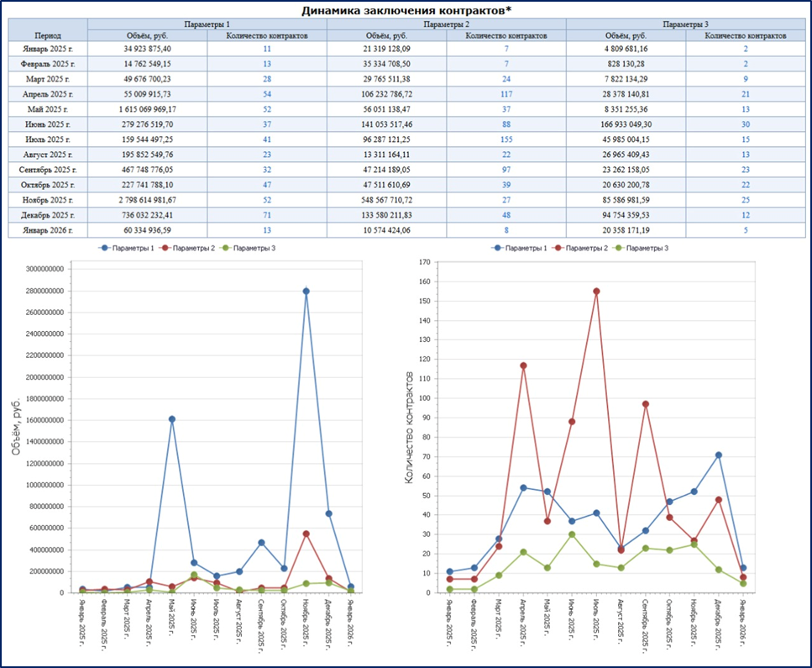Click the 155 contracts link for July 2025
Viewport: 812px width, 668px height.
tap(506, 139)
